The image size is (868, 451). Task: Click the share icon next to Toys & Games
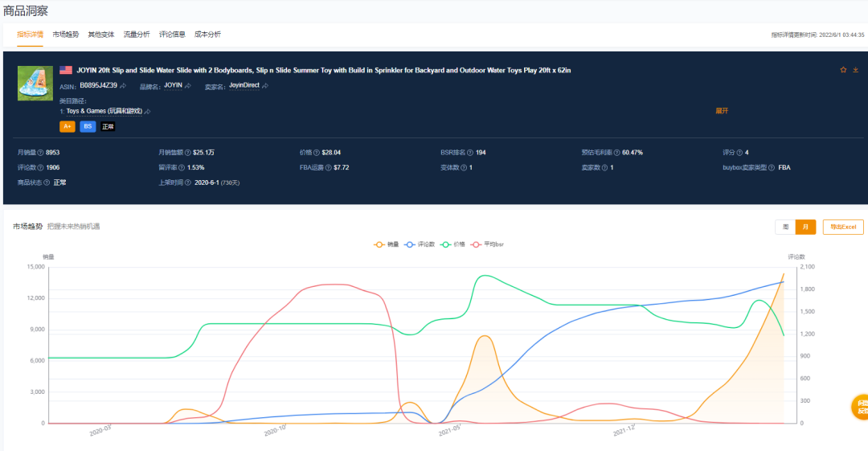tap(147, 112)
